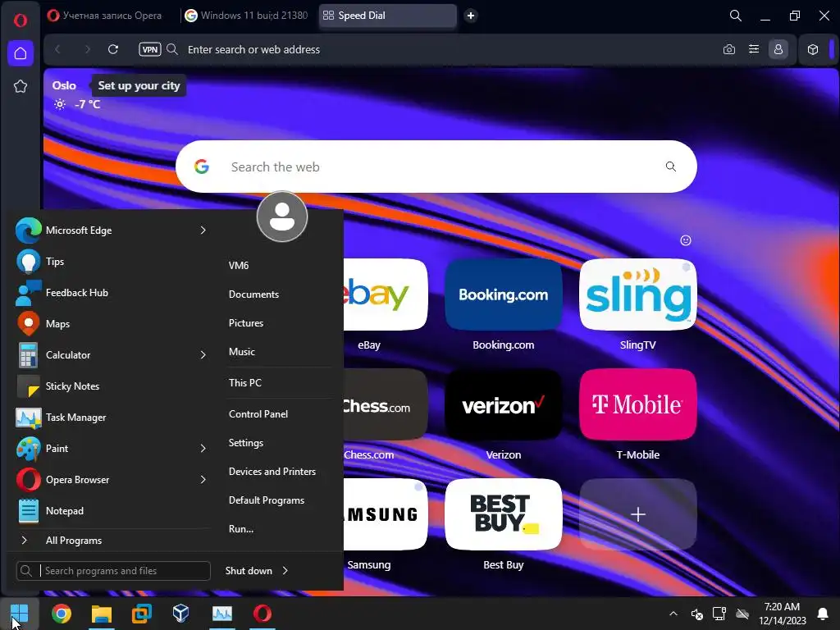The height and width of the screenshot is (630, 840).
Task: Click the user account picture
Action: coord(282,217)
